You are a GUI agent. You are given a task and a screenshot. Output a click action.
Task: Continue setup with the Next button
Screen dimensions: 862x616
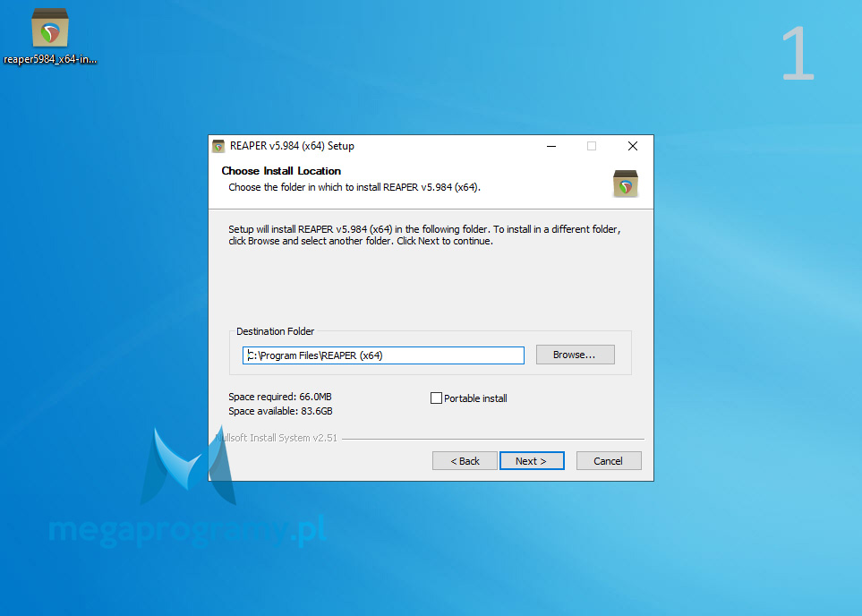(x=532, y=461)
